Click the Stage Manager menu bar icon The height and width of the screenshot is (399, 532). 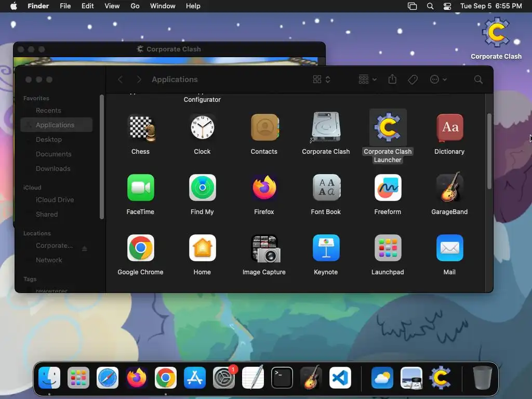tap(412, 6)
